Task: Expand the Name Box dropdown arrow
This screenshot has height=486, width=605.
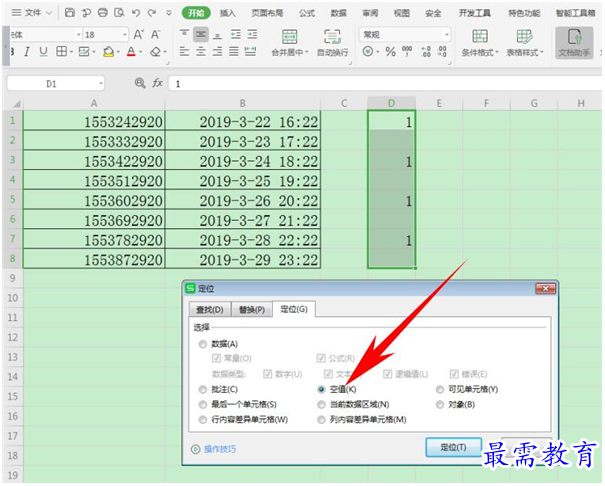Action: [101, 83]
